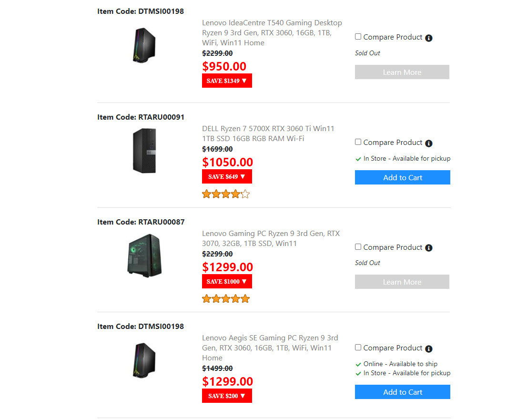
Task: Tick Compare Product for Lenovo Aegis SE
Action: pyautogui.click(x=358, y=348)
